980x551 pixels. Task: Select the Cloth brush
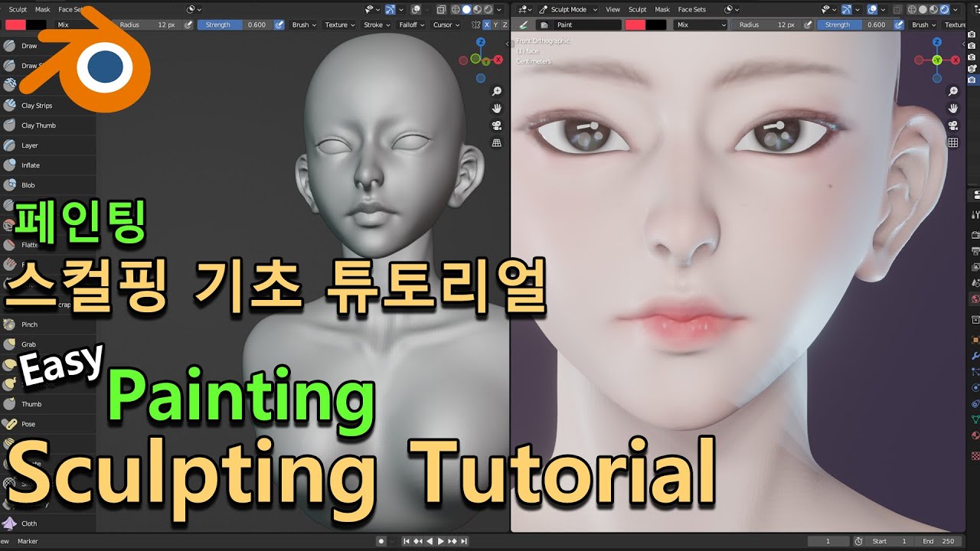(x=47, y=523)
